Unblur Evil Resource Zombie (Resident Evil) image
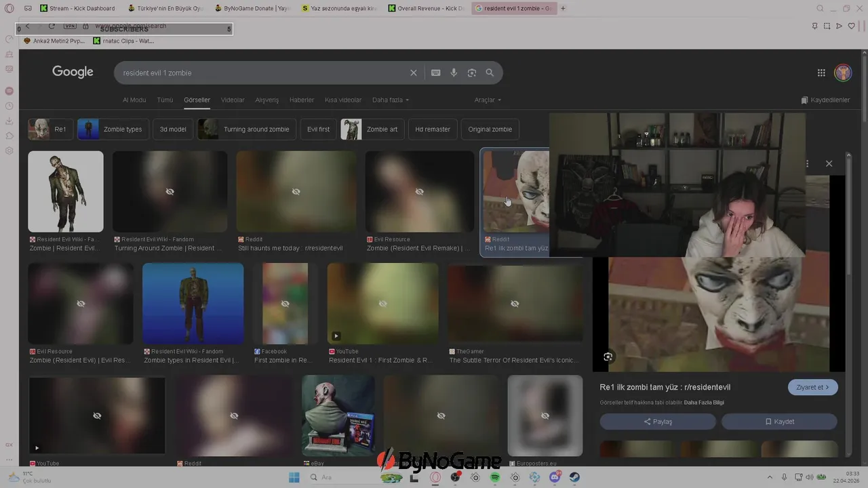This screenshot has height=488, width=868. 81,303
